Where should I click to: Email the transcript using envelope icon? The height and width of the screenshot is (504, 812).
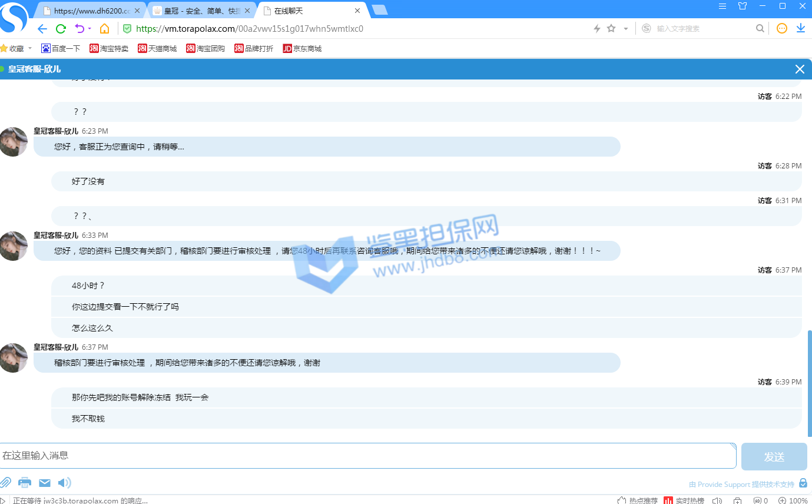point(45,483)
